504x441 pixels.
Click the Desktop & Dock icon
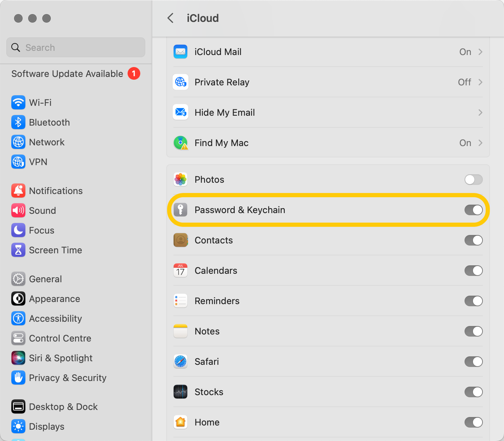point(18,407)
